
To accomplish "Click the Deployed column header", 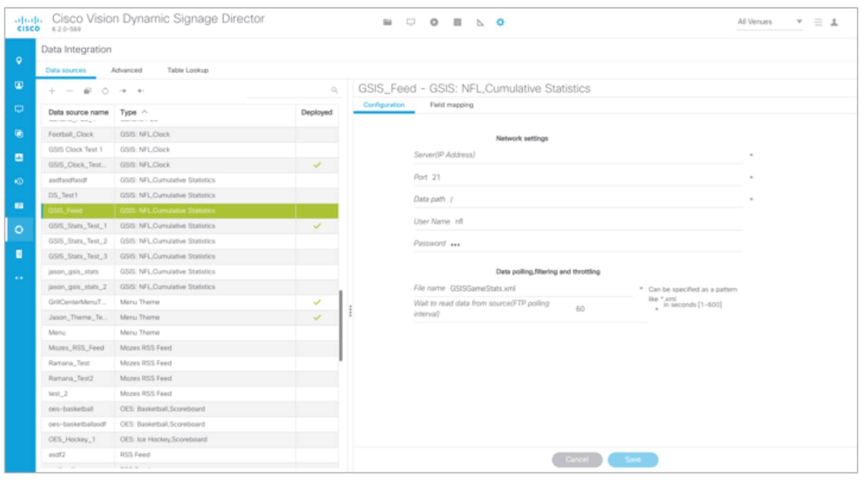I will point(317,112).
